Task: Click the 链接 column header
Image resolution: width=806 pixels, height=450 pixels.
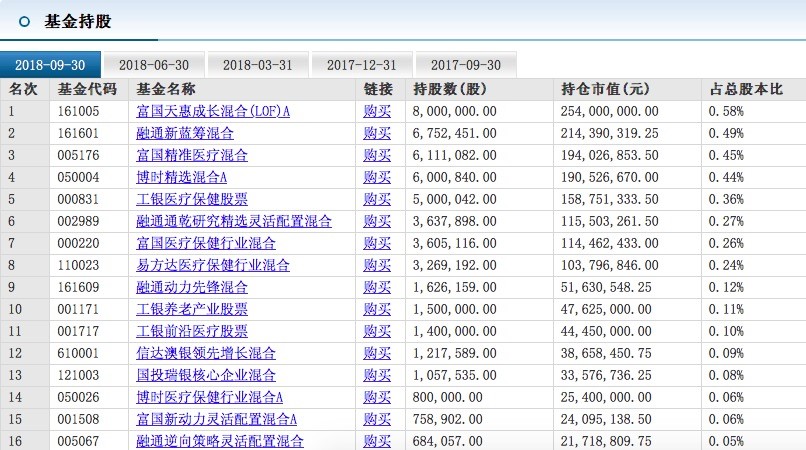Action: [x=378, y=89]
